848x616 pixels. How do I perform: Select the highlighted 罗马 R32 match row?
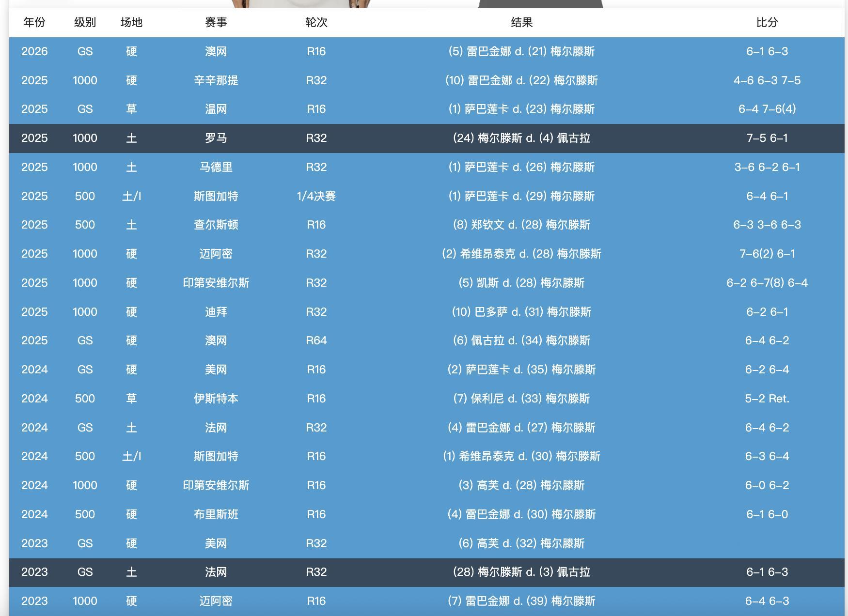424,138
